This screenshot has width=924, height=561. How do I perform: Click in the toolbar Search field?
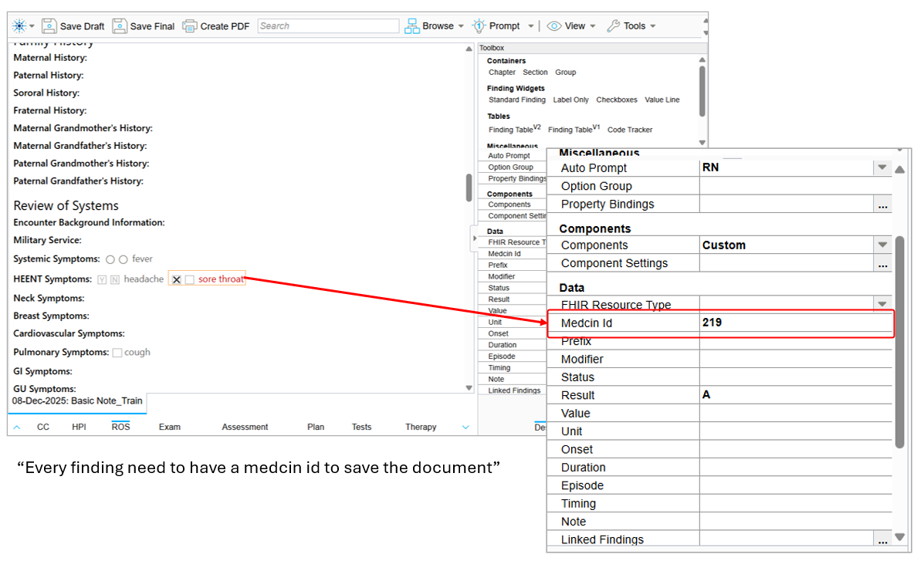click(328, 26)
